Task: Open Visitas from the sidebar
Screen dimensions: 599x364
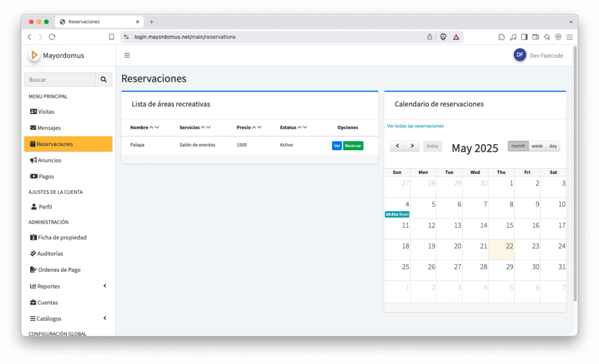Action: click(x=46, y=112)
